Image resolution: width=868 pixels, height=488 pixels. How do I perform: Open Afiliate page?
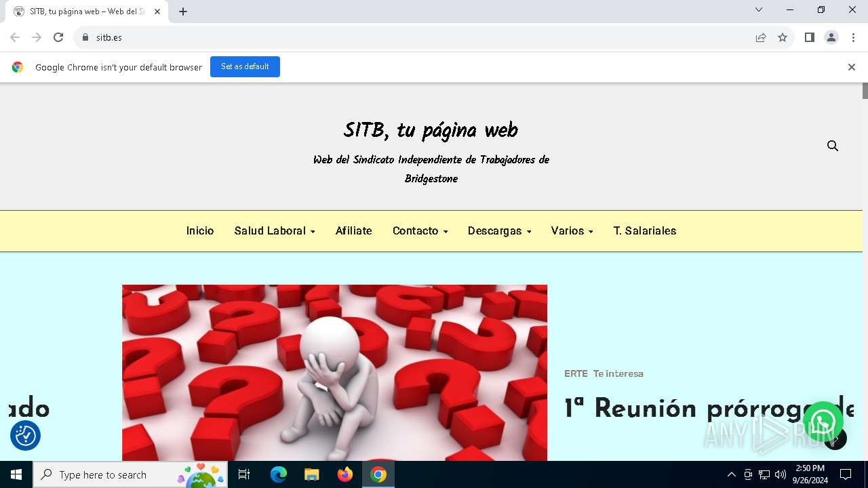[354, 231]
